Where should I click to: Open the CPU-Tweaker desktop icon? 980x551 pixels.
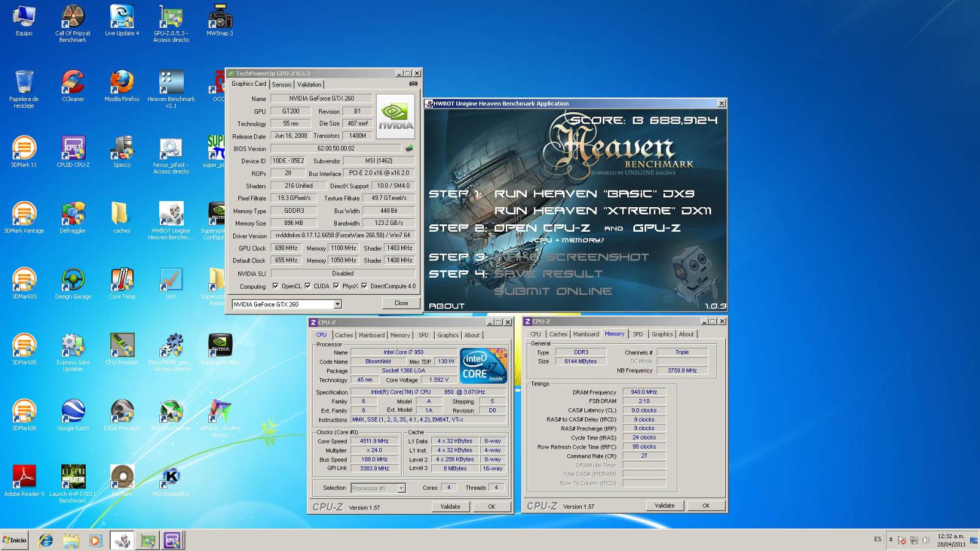pyautogui.click(x=122, y=349)
